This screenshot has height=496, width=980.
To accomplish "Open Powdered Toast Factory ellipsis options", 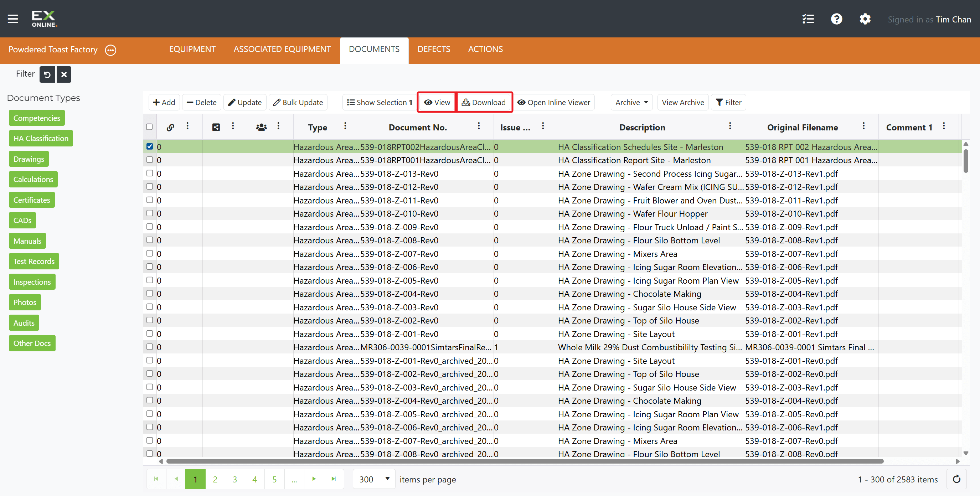I will click(111, 50).
